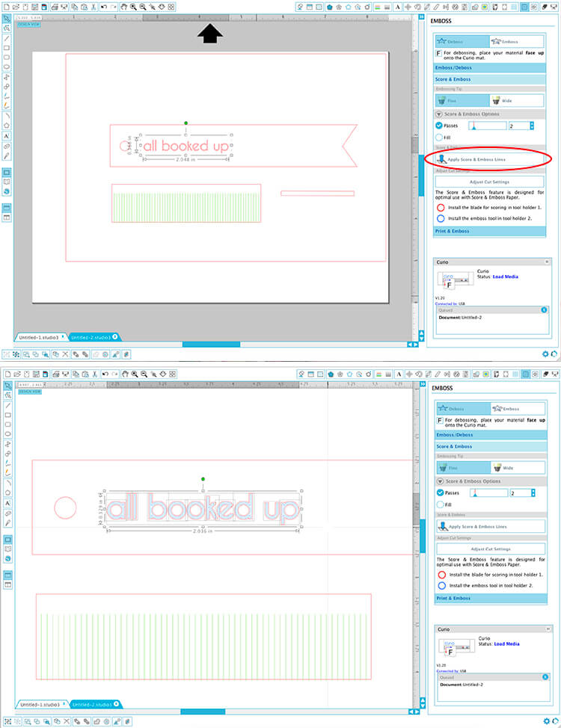Expand Emboss/Deboss section in lower panel
This screenshot has width=561, height=728.
click(491, 435)
